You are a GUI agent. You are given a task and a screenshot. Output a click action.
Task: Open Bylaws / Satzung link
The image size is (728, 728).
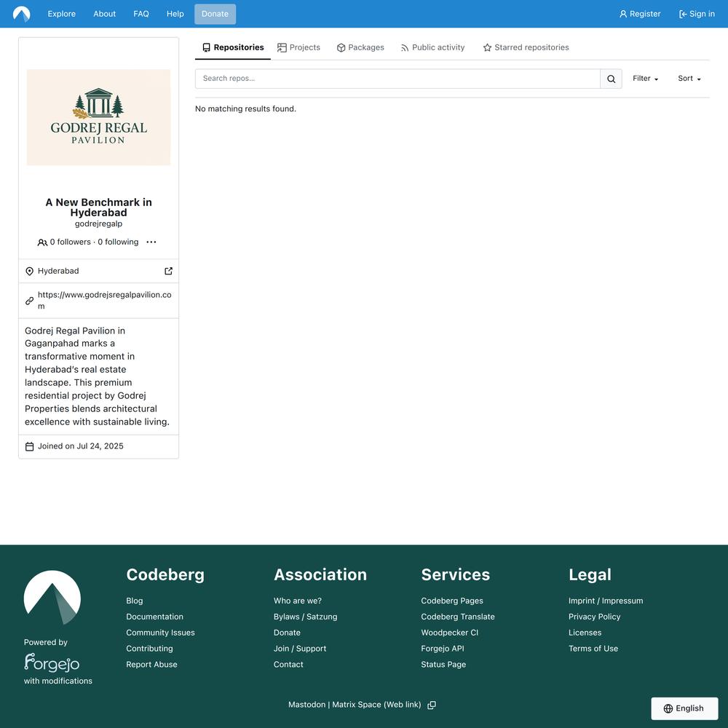tap(306, 617)
